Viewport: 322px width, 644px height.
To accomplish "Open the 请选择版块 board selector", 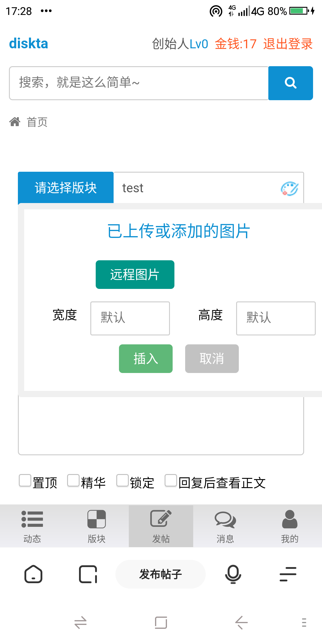I will (x=66, y=188).
